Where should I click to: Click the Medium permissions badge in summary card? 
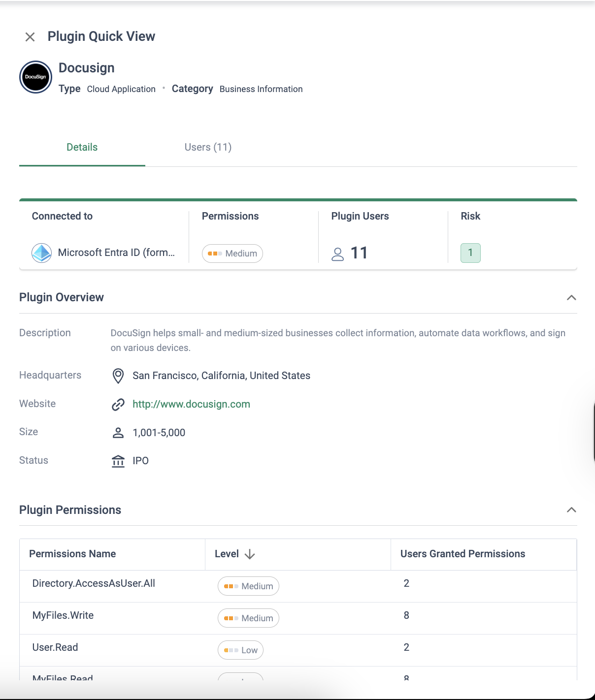[232, 254]
